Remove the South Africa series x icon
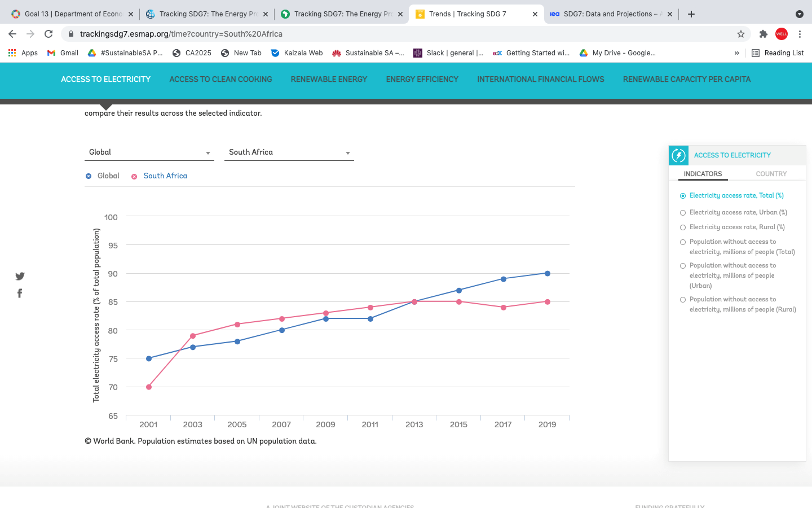 tap(134, 177)
